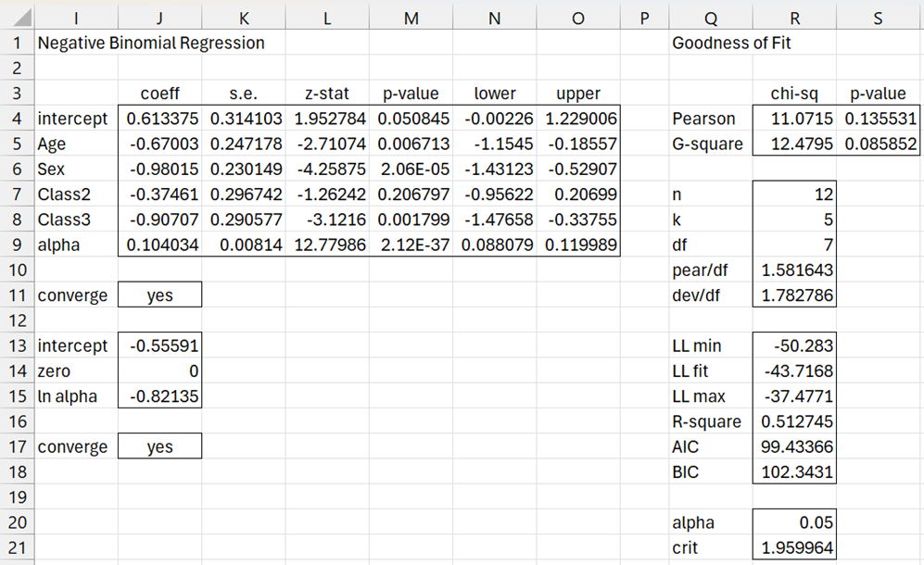Select column R header
This screenshot has height=565, width=924.
[x=794, y=17]
